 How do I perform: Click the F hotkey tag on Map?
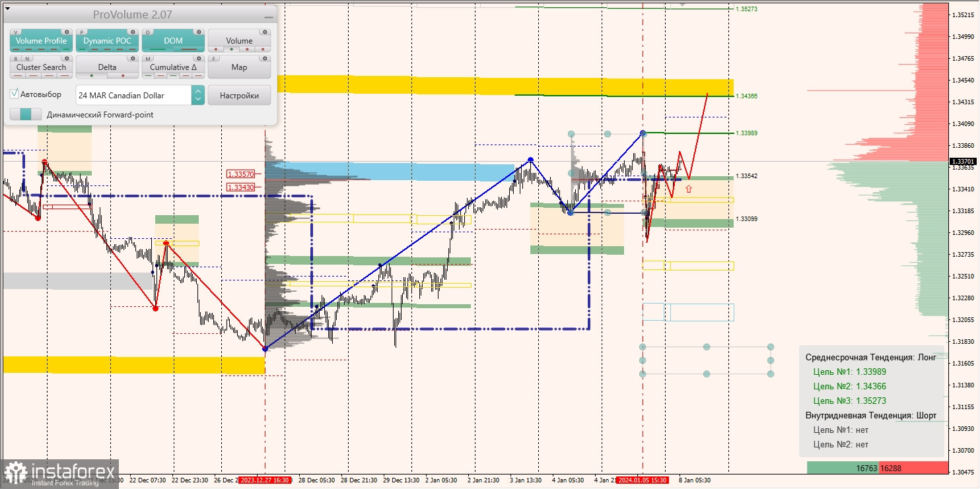[x=214, y=58]
